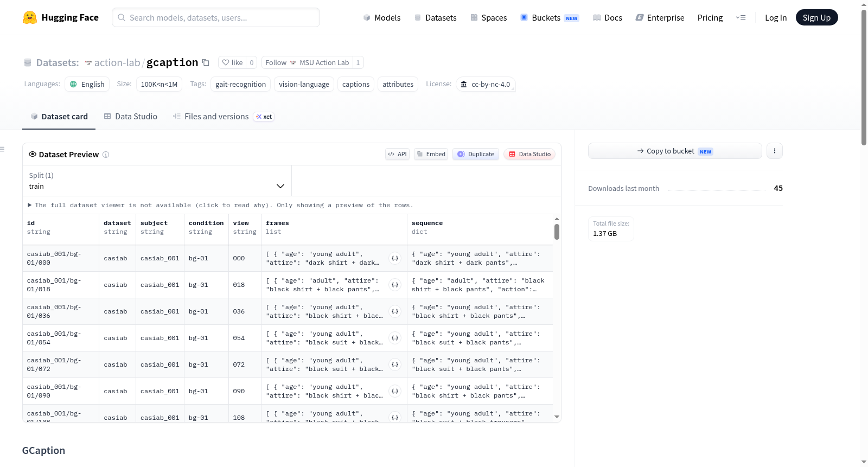This screenshot has height=467, width=868.
Task: Select the 100K<n<1M size tag
Action: click(x=159, y=84)
